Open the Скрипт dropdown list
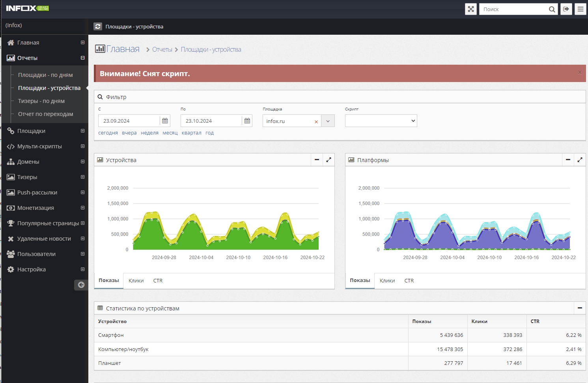Viewport: 588px width, 383px height. (x=381, y=121)
